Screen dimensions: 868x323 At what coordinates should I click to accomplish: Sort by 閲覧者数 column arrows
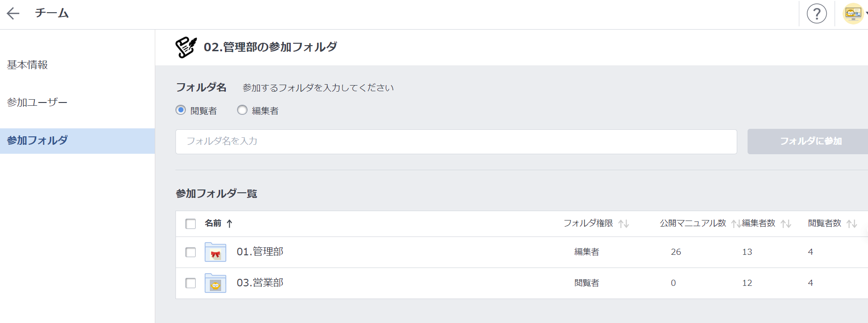pyautogui.click(x=852, y=224)
